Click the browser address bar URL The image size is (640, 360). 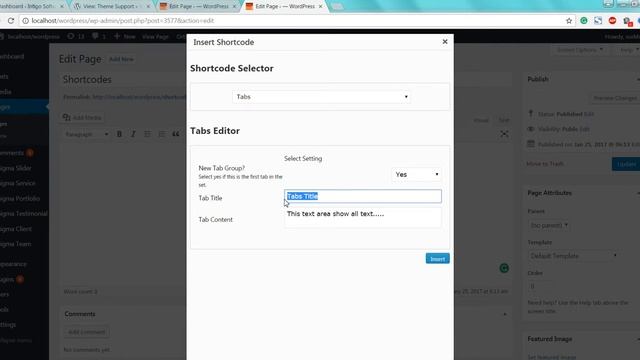(x=123, y=20)
